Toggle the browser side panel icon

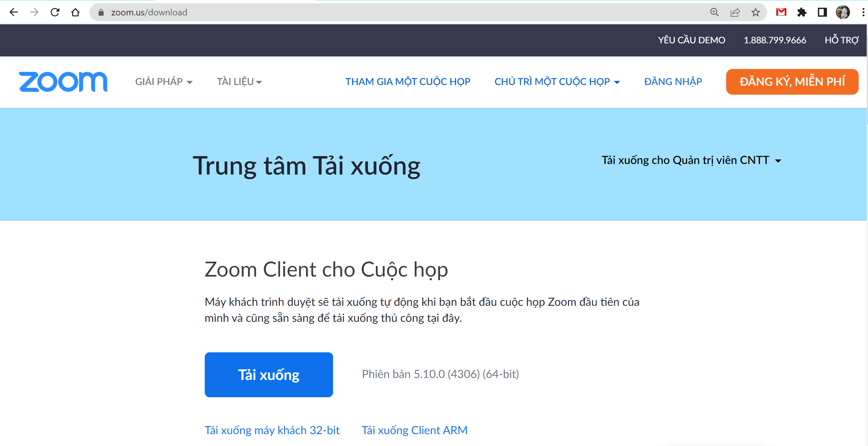tap(822, 13)
